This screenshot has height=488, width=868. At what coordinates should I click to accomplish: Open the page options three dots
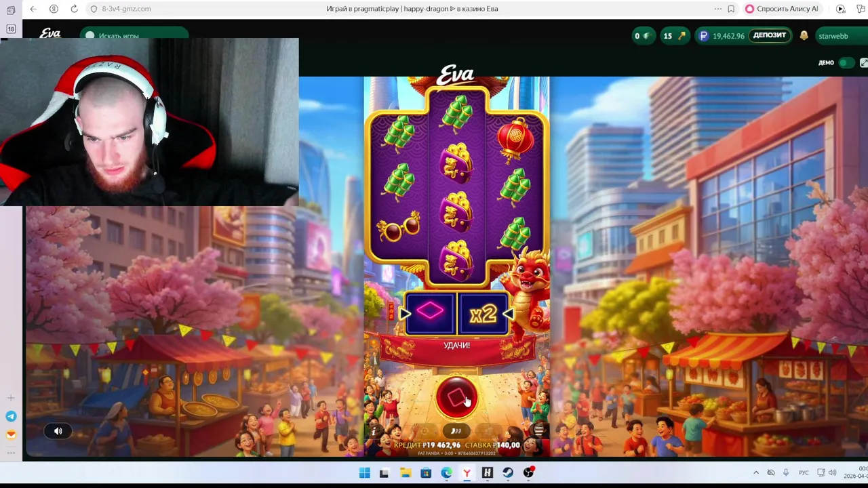pyautogui.click(x=717, y=9)
